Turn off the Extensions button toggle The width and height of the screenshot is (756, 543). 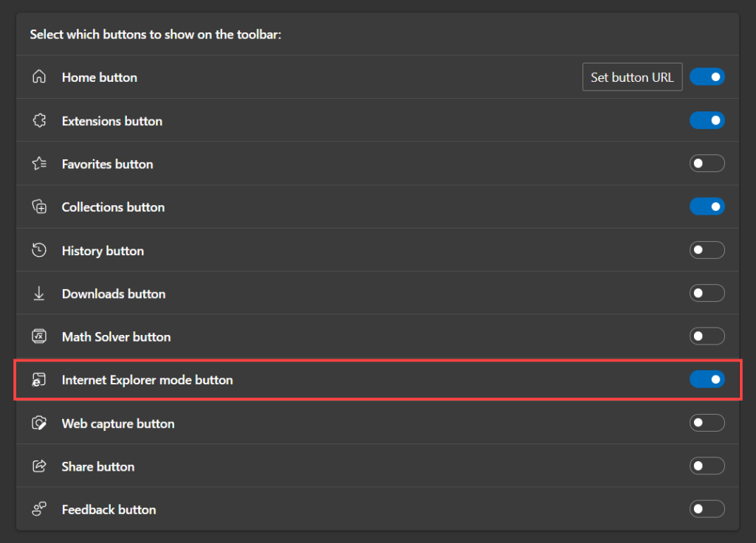click(x=707, y=120)
